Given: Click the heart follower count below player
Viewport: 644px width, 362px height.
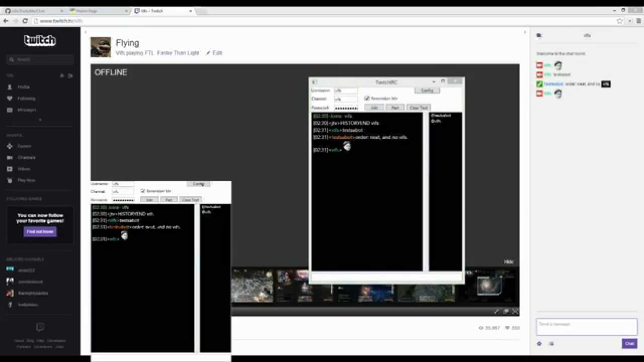Looking at the screenshot, I should pos(513,328).
